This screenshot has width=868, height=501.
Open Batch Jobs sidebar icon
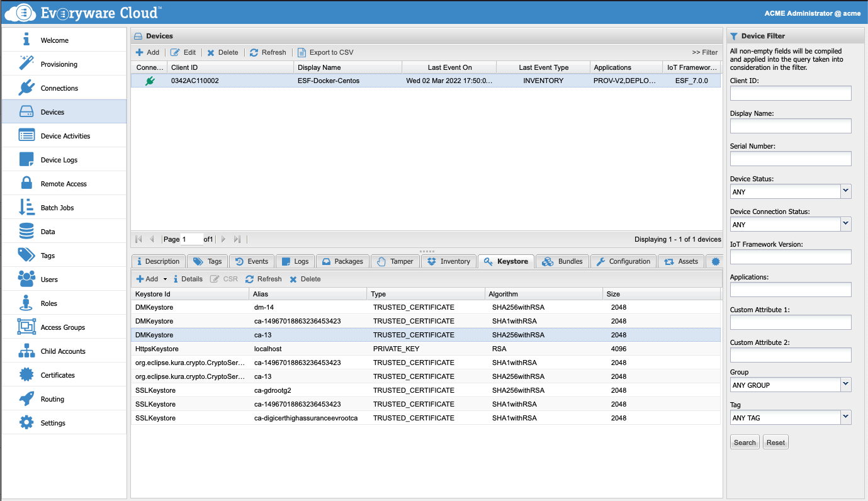tap(26, 207)
